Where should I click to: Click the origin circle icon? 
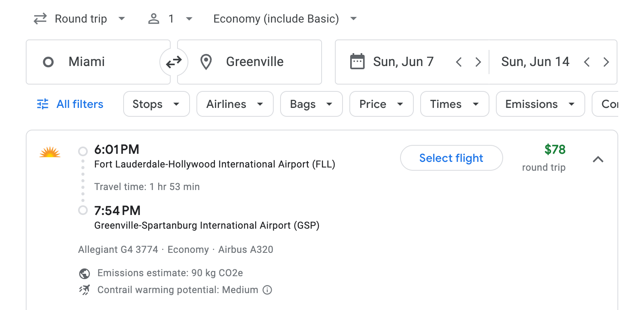pyautogui.click(x=48, y=62)
